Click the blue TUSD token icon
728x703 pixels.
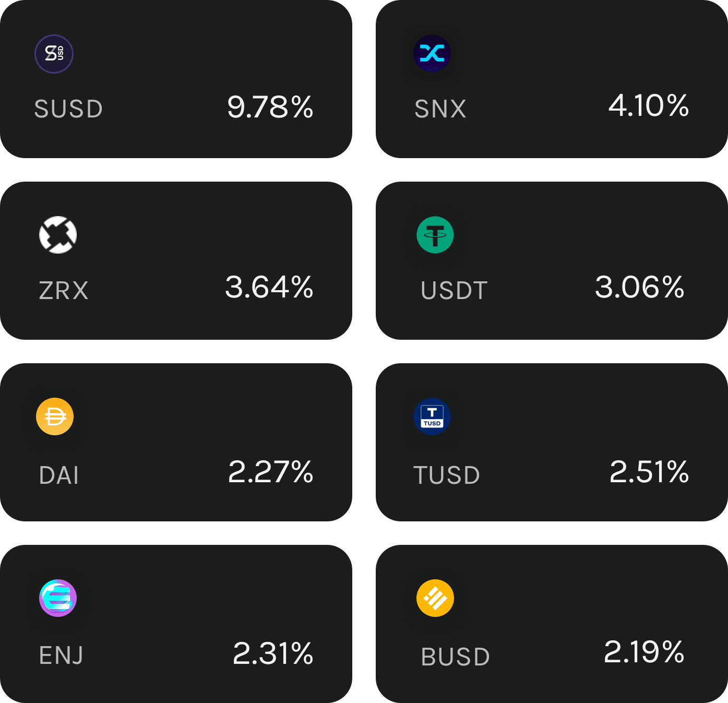coord(432,416)
